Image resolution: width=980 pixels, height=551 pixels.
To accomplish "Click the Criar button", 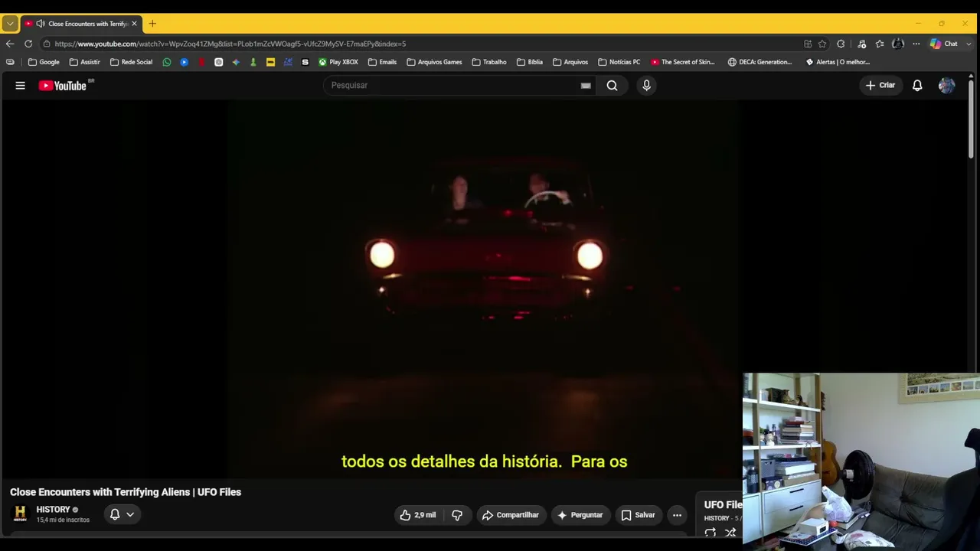I will [x=880, y=86].
